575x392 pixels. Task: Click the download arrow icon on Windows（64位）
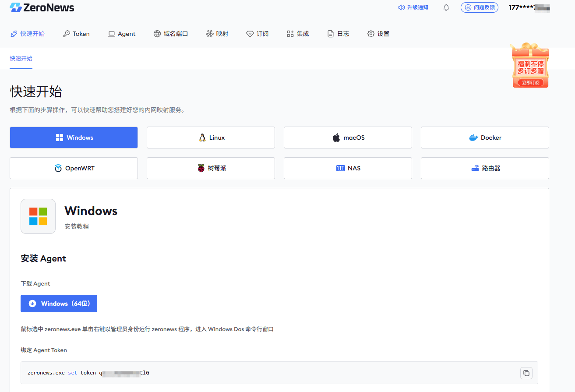[32, 304]
